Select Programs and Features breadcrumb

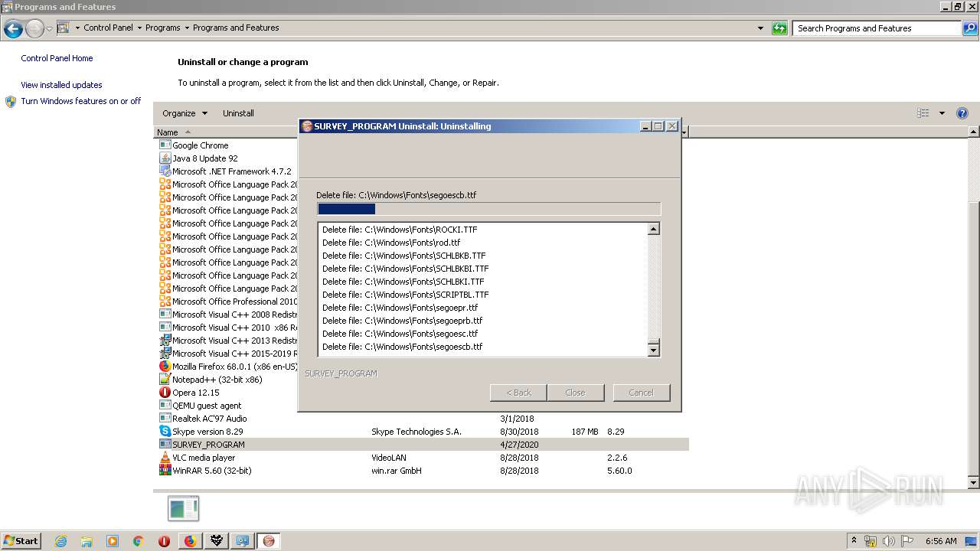236,28
